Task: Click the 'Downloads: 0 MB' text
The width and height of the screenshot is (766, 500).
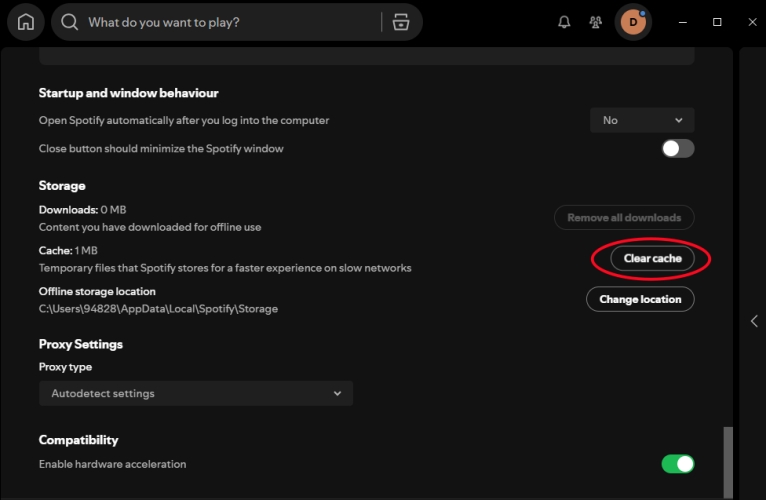Action: click(83, 210)
